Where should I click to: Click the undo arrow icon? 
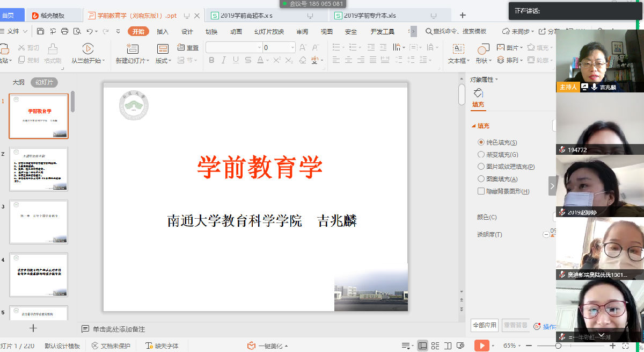click(x=90, y=31)
